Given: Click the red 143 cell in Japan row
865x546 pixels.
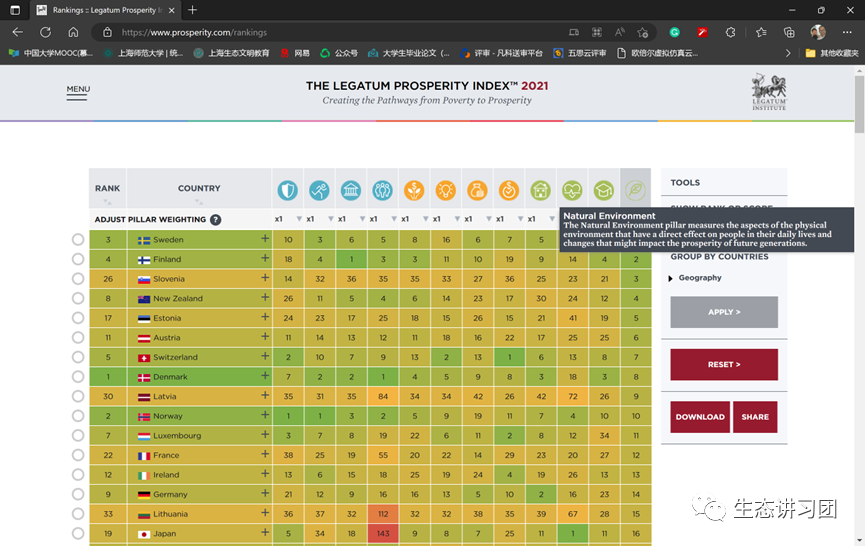Looking at the screenshot, I should click(383, 533).
